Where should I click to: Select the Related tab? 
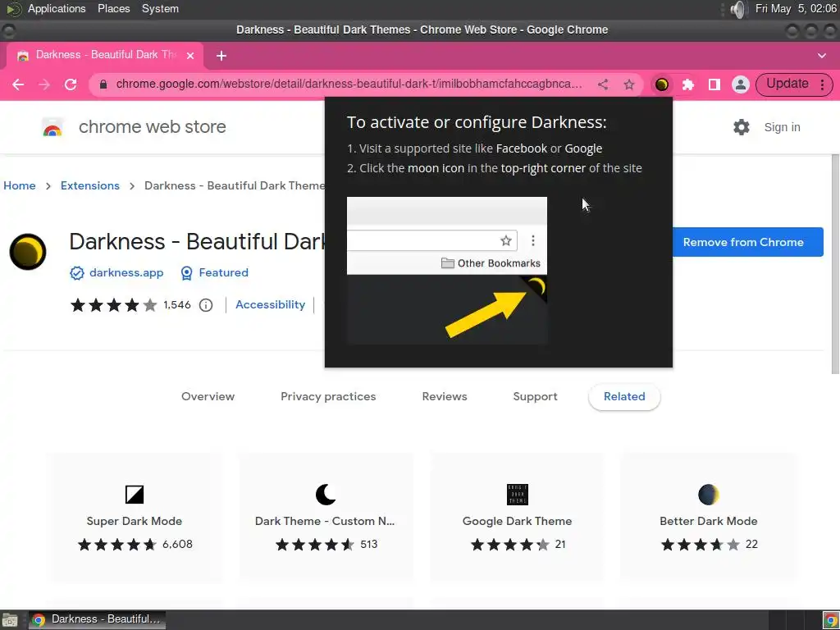(x=624, y=397)
